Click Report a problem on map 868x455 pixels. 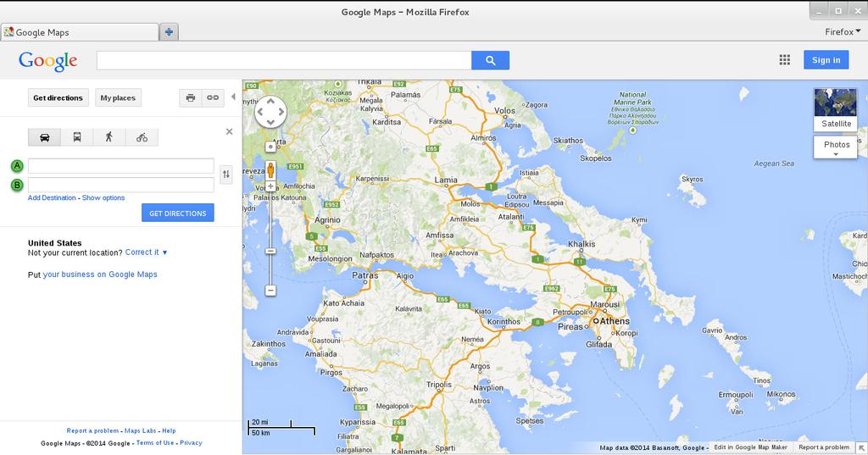pyautogui.click(x=824, y=447)
